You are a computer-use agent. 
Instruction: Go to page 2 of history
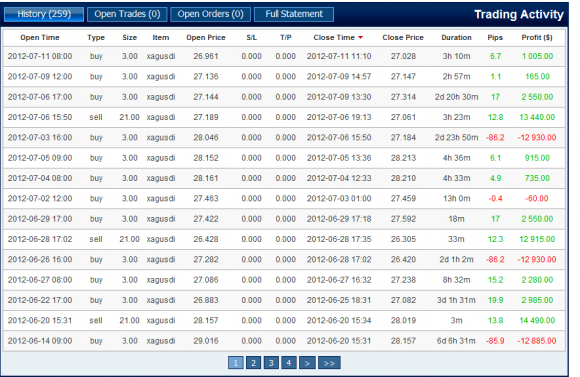tap(253, 363)
